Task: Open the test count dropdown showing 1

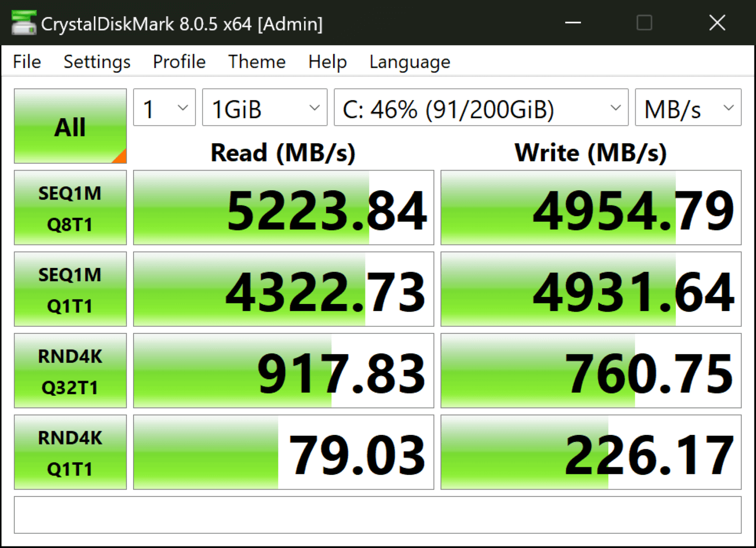Action: (x=164, y=108)
